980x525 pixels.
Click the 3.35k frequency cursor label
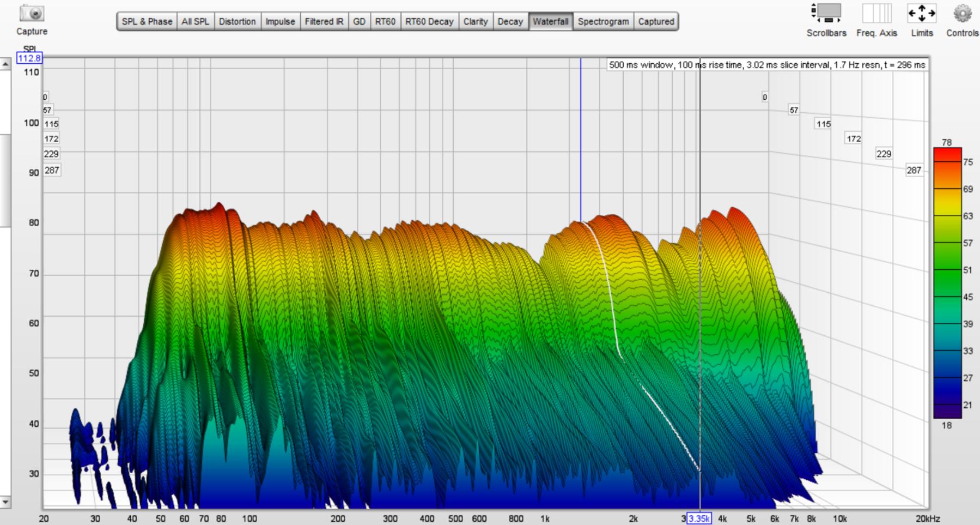699,518
